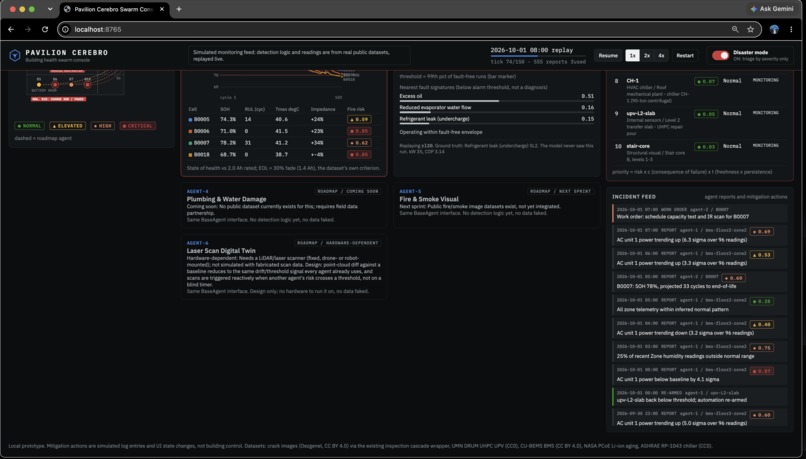Click the replay progress bar under the timestamp
The width and height of the screenshot is (806, 459).
coord(538,56)
